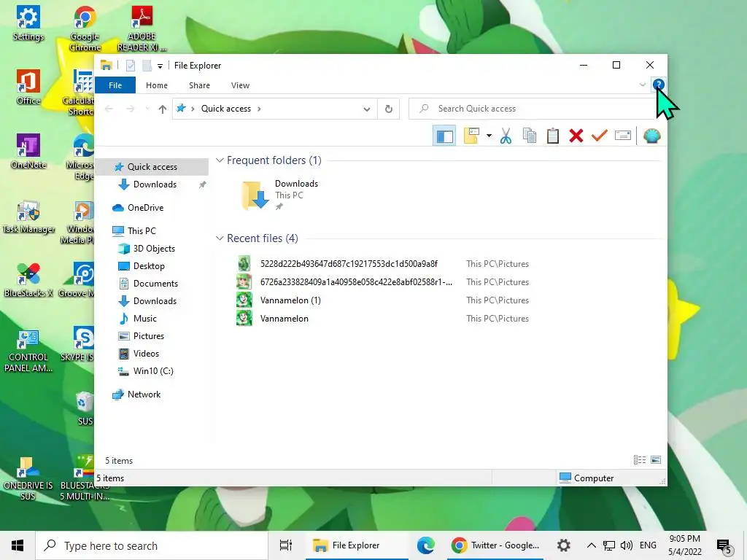Open the Windows Start menu
Viewport: 747px width, 560px height.
[x=18, y=545]
